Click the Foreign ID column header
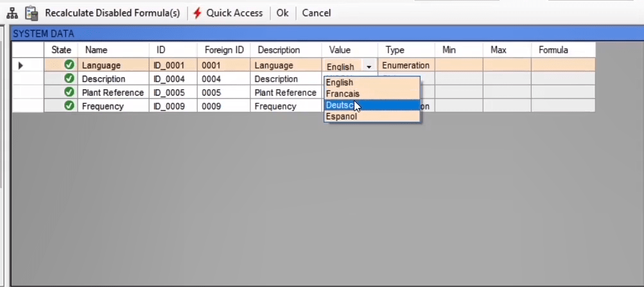This screenshot has width=644, height=287. (224, 50)
